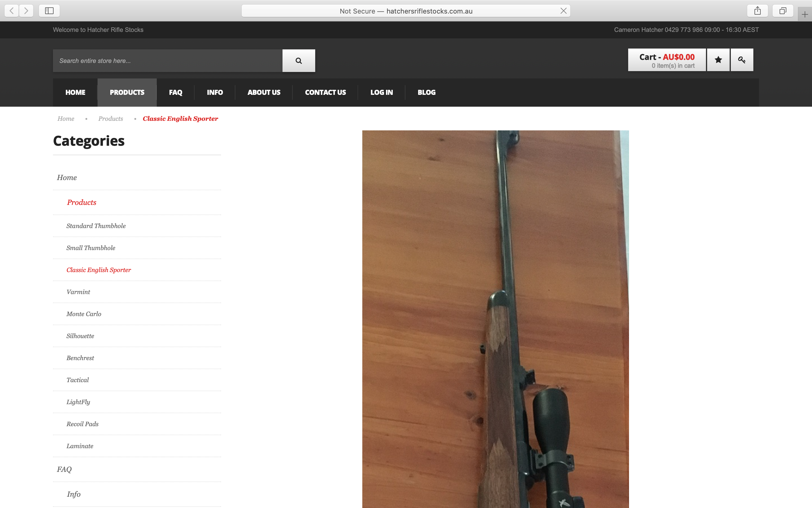The width and height of the screenshot is (812, 508).
Task: Open LightFly category
Action: click(x=78, y=402)
